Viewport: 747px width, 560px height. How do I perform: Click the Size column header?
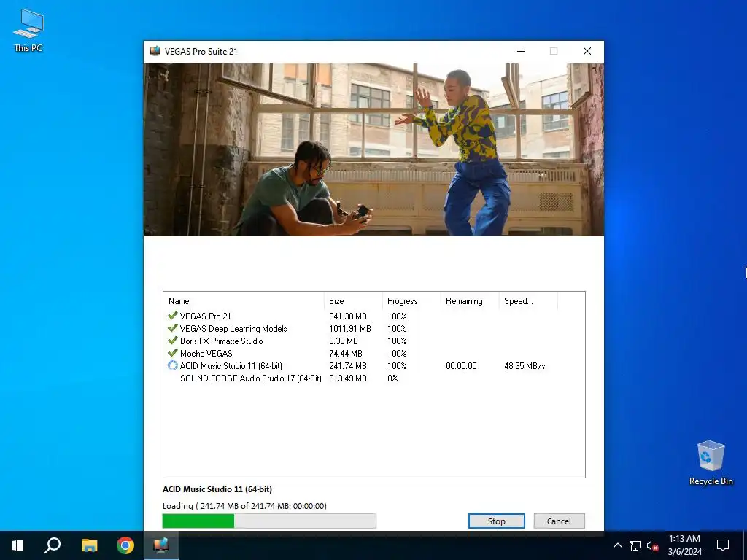click(353, 301)
